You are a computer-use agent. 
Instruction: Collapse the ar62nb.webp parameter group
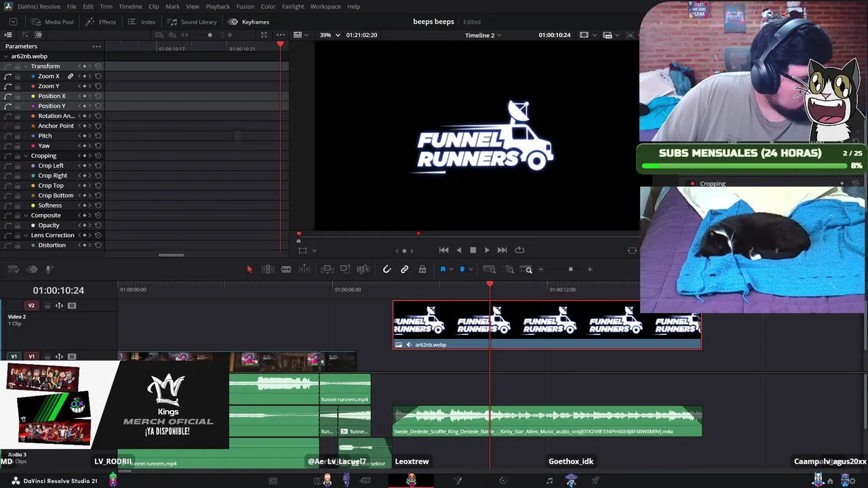[6, 56]
